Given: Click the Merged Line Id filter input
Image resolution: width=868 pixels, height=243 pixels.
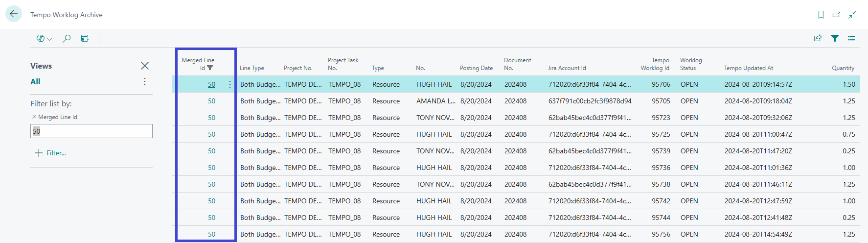Looking at the screenshot, I should [x=91, y=131].
